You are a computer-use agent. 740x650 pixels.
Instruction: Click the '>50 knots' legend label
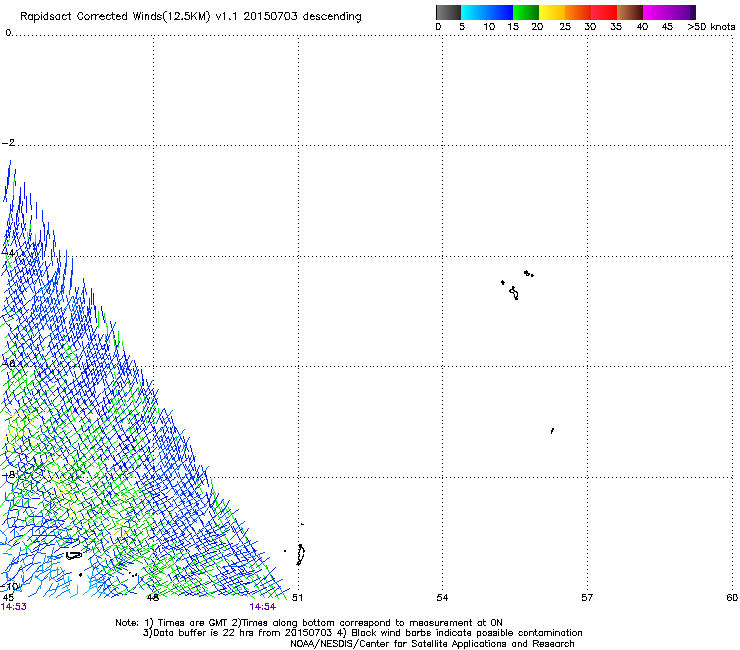click(711, 27)
